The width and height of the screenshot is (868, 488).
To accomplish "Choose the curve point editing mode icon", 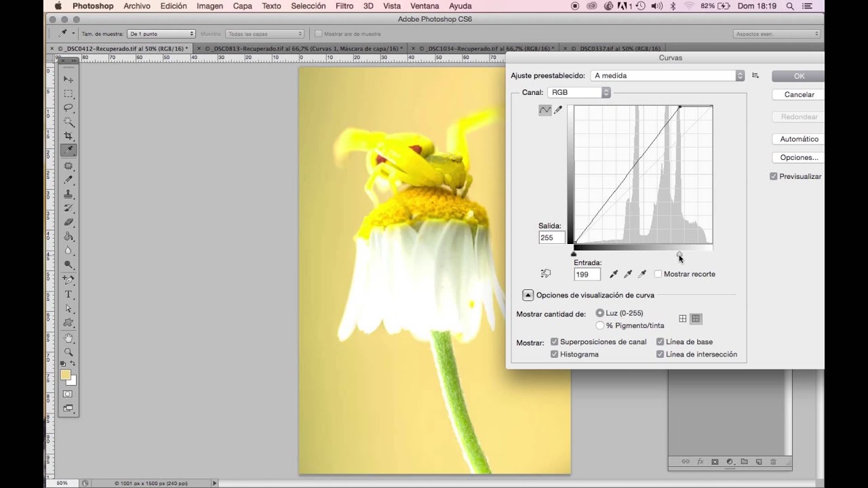I will [x=545, y=110].
